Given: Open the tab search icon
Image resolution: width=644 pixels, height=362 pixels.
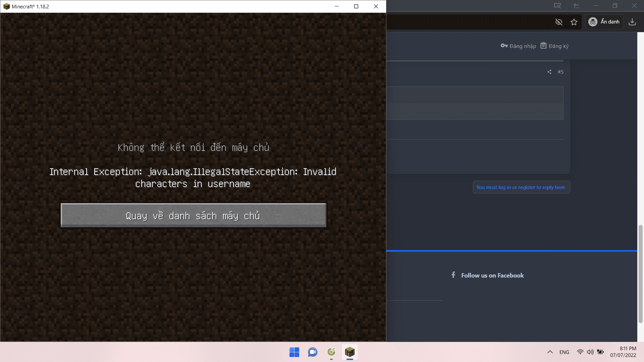Looking at the screenshot, I should (x=557, y=6).
